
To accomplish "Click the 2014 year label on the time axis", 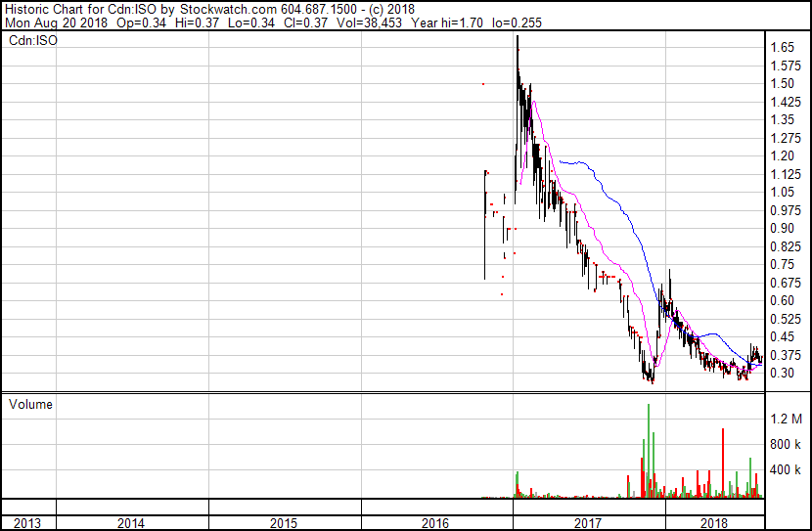I will [130, 523].
